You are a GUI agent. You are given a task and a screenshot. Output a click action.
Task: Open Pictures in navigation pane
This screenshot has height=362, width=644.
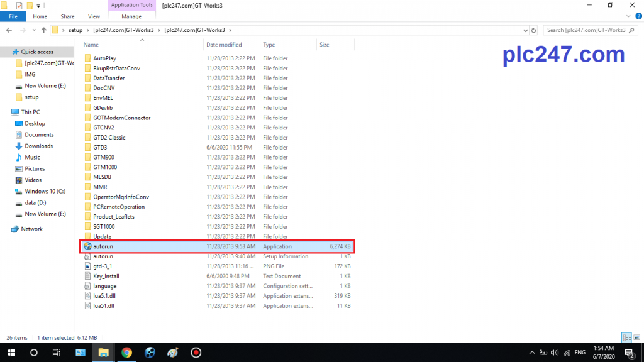35,168
